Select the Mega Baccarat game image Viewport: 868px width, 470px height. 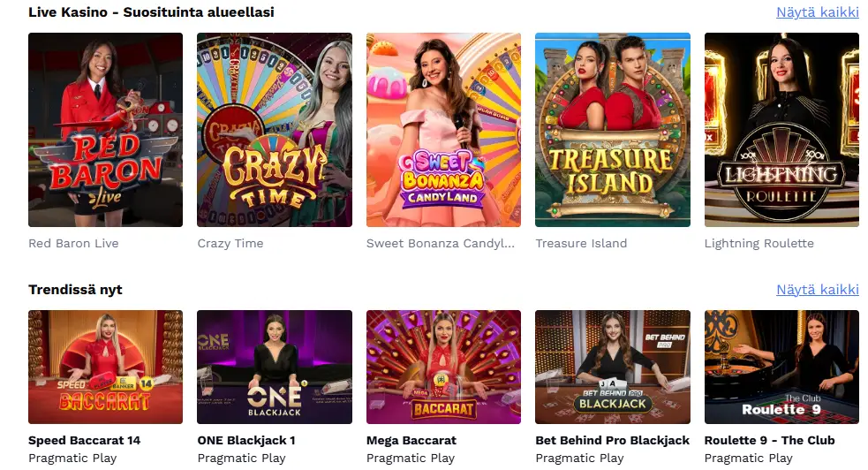tap(443, 367)
